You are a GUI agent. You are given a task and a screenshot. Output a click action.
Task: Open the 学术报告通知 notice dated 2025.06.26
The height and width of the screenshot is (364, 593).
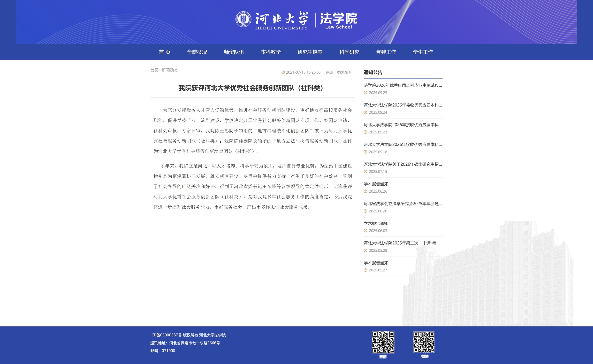(x=376, y=184)
